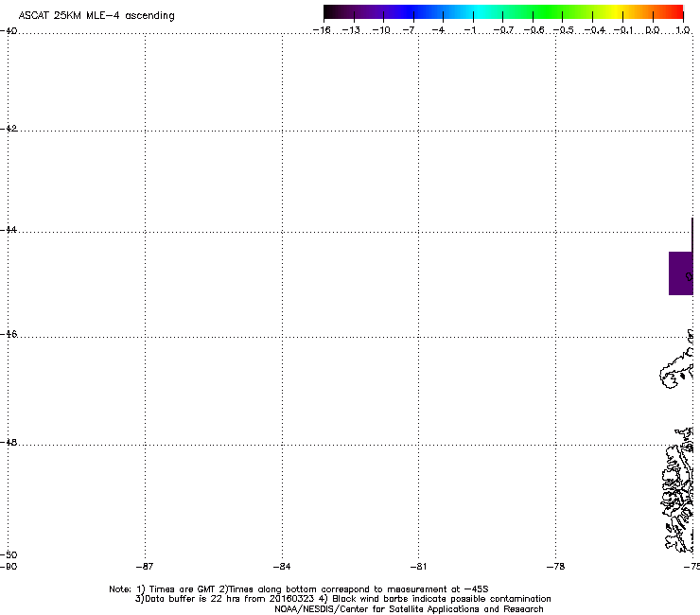700x615 pixels.
Task: Click the -0.7 label on the color scale
Action: coord(503,30)
